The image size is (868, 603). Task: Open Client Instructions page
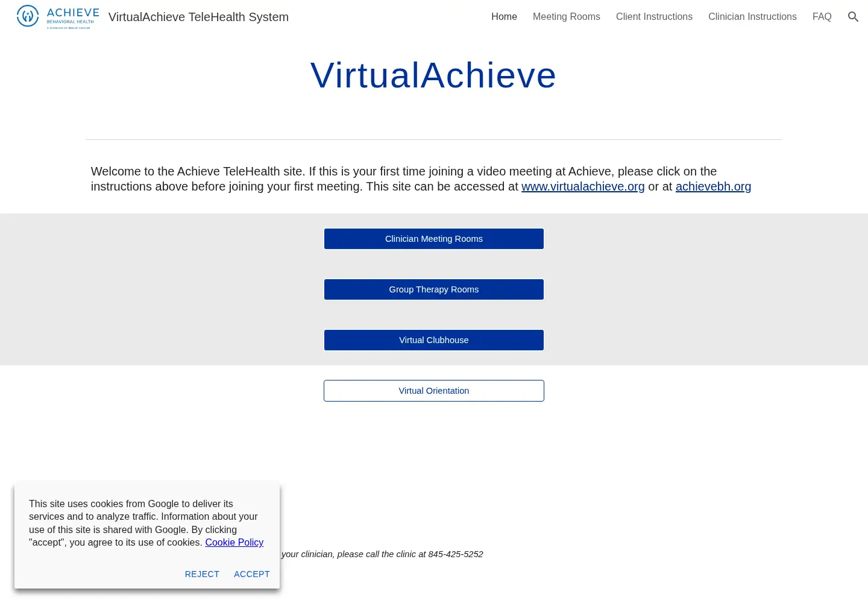tap(654, 17)
